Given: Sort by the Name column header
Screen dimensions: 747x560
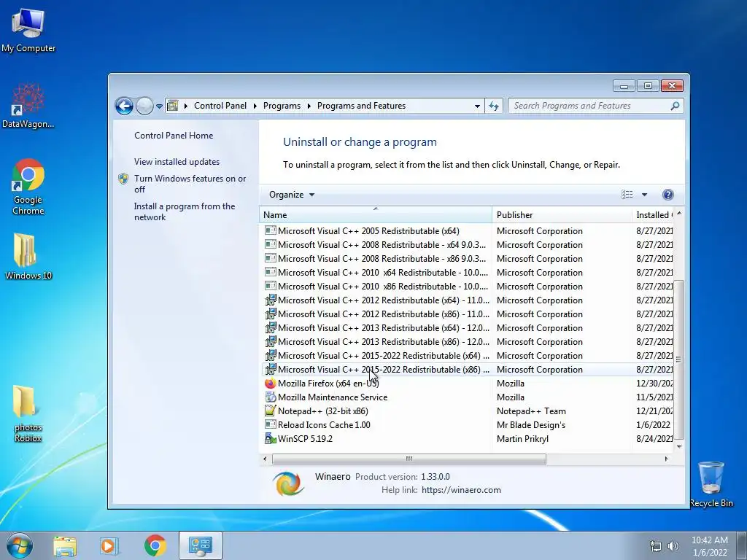Looking at the screenshot, I should (x=376, y=215).
